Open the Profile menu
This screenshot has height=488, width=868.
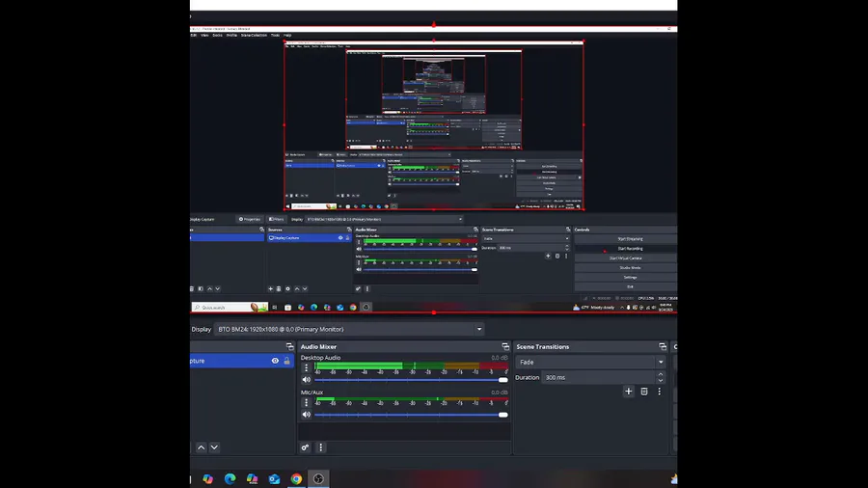231,36
